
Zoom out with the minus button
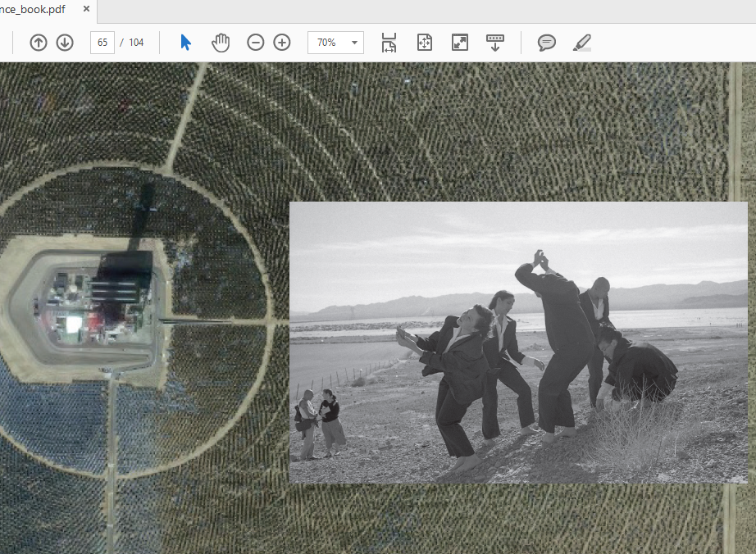[256, 43]
